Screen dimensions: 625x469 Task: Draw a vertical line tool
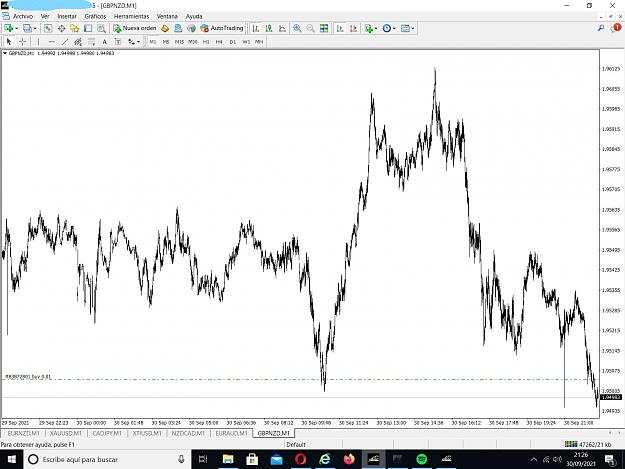38,41
